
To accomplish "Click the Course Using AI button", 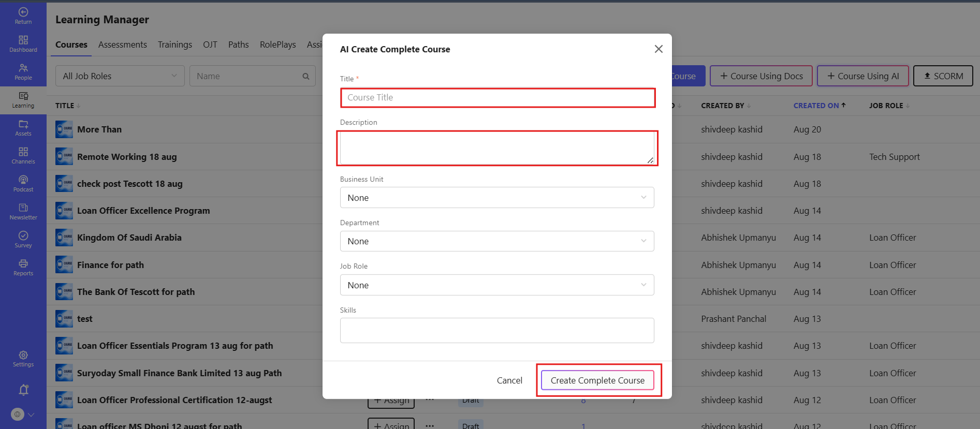I will click(x=863, y=76).
